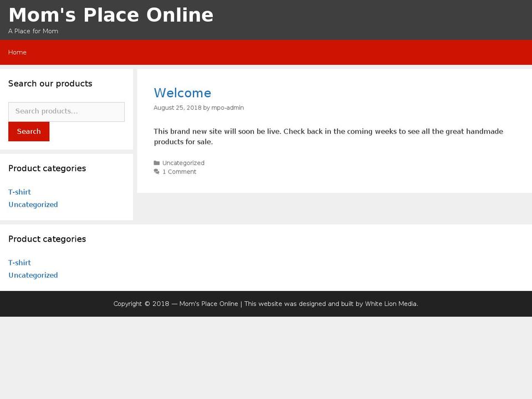Select T-shirt in footer Product categories
532x399 pixels.
[x=20, y=263]
